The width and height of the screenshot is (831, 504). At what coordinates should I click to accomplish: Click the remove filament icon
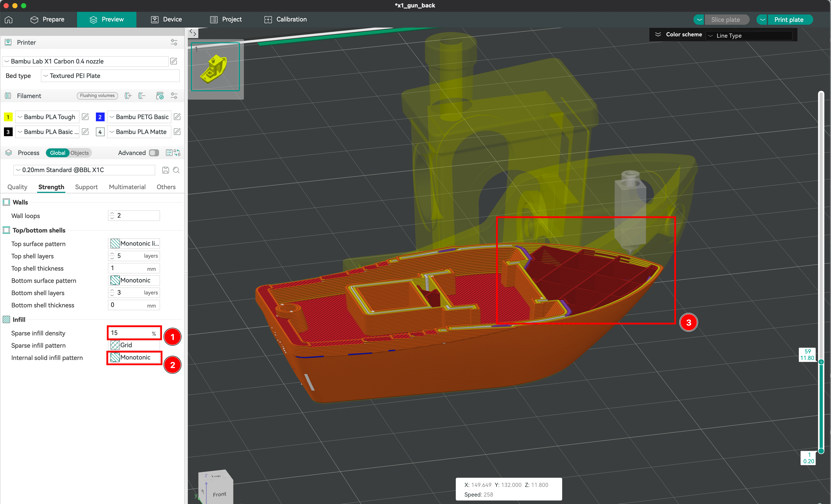tap(142, 96)
